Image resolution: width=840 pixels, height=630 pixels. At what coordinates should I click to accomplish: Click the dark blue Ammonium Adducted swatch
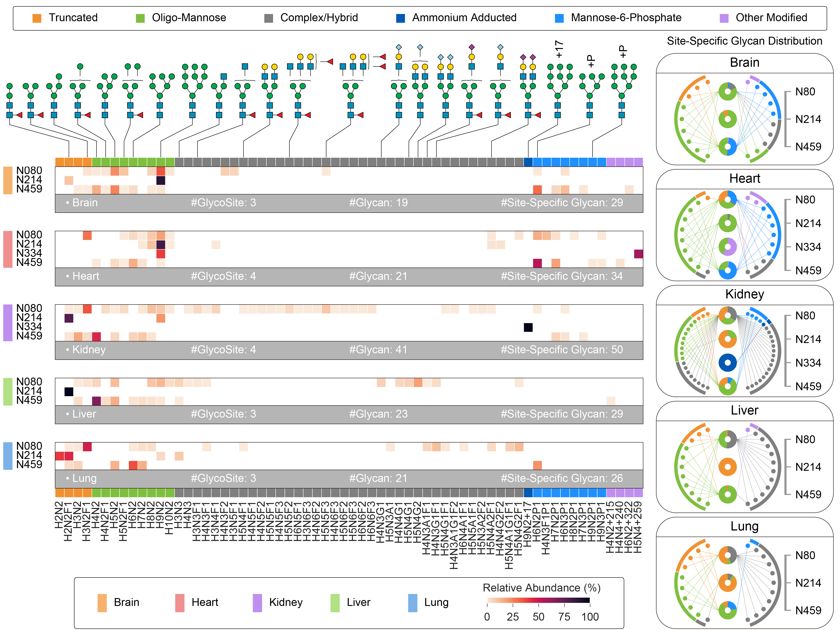pos(400,18)
